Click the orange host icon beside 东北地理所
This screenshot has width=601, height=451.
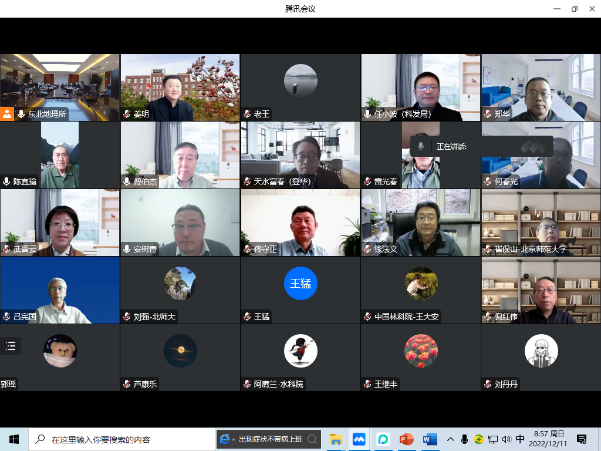point(7,114)
